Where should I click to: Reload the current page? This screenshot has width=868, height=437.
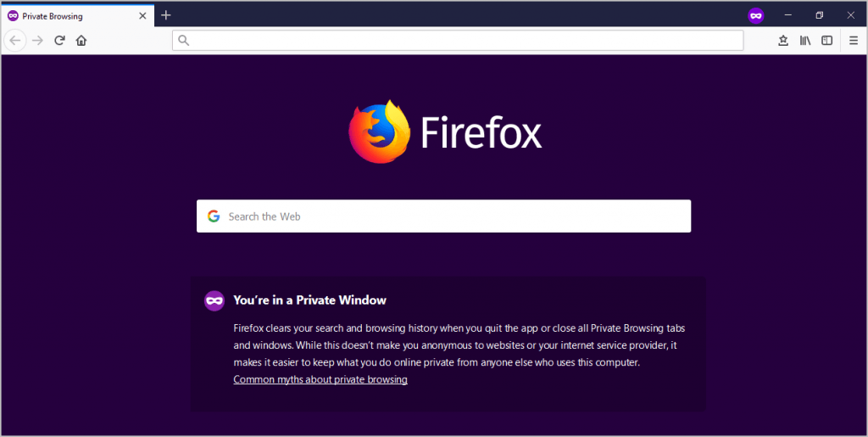pos(60,41)
